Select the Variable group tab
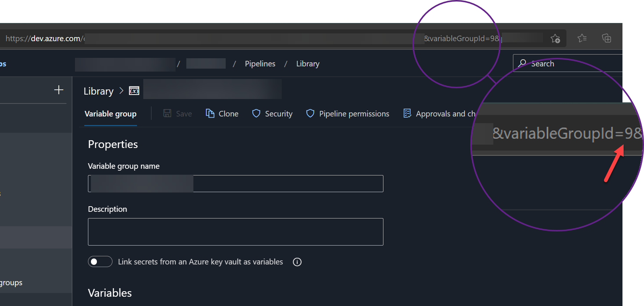The height and width of the screenshot is (306, 644). (x=111, y=114)
